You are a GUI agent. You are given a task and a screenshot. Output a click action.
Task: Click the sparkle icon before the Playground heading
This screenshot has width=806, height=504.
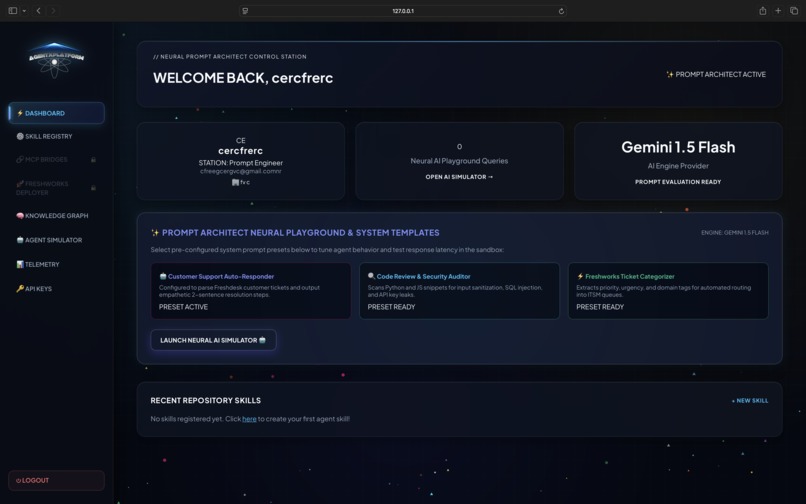click(x=155, y=233)
